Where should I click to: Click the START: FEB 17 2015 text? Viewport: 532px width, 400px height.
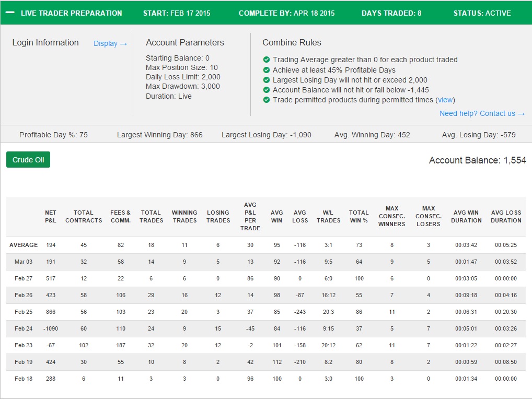click(x=177, y=13)
